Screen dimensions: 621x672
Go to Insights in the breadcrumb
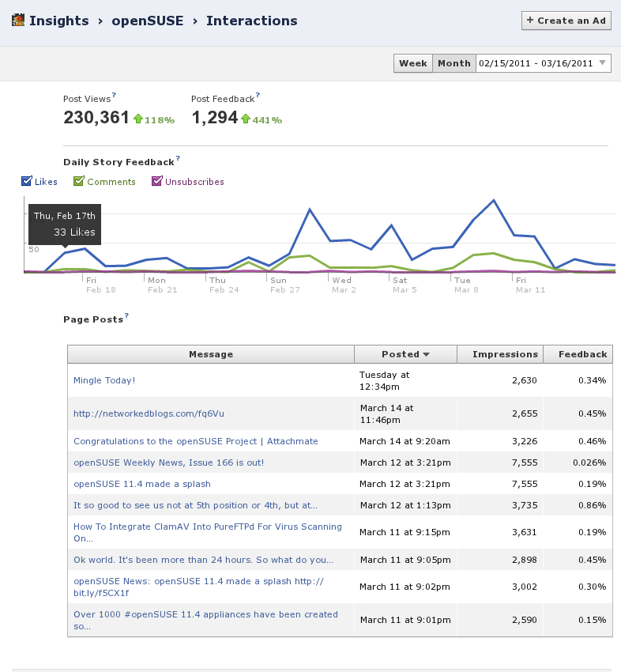tap(58, 21)
